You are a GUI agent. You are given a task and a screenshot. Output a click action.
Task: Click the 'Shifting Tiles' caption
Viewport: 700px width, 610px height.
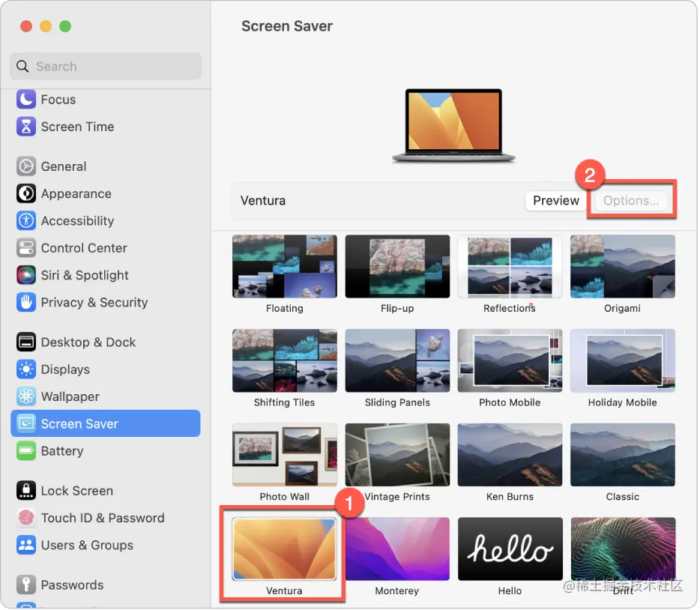284,402
